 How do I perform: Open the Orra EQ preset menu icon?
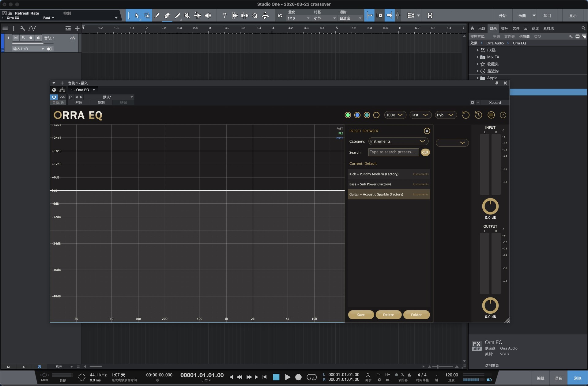click(x=491, y=115)
